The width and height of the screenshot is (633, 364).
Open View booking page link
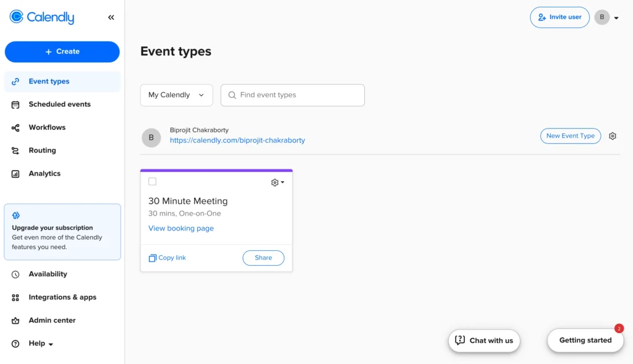point(181,228)
